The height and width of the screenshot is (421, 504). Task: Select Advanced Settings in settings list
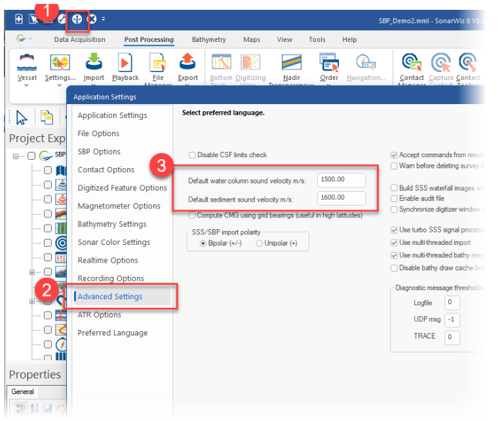click(x=109, y=297)
